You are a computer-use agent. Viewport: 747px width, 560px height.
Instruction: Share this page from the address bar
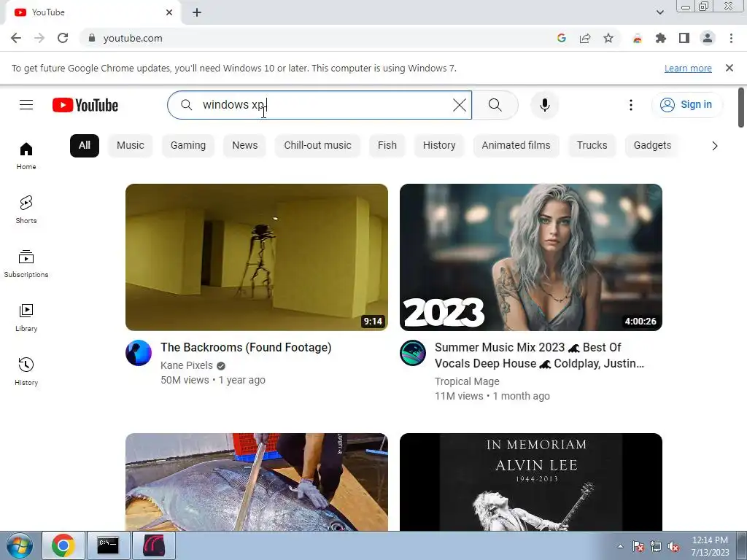pos(585,38)
